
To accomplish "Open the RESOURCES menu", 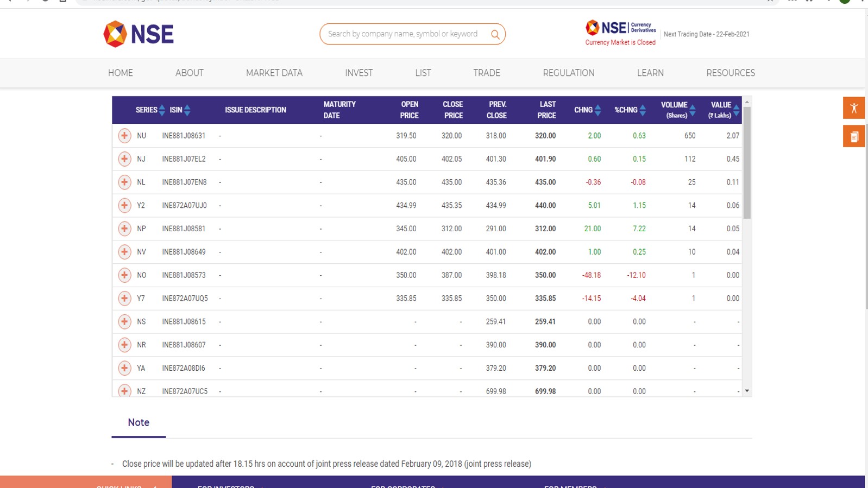I will click(731, 73).
